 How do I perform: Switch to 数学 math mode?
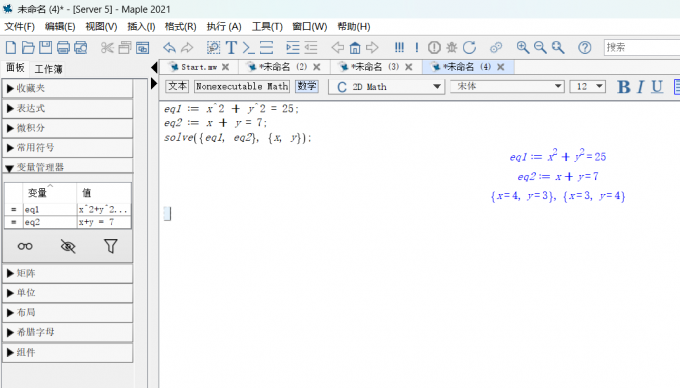[x=306, y=86]
